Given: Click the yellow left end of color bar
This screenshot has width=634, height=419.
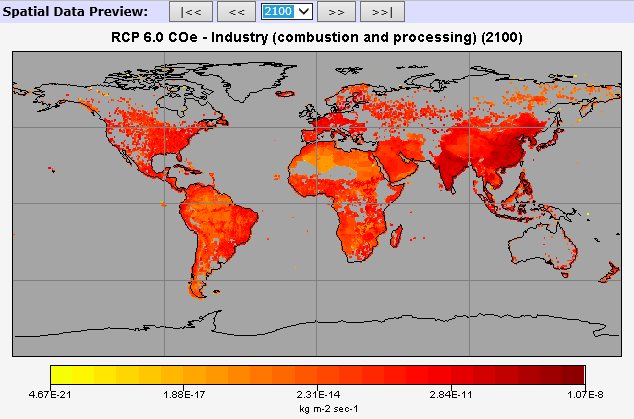Looking at the screenshot, I should [58, 375].
